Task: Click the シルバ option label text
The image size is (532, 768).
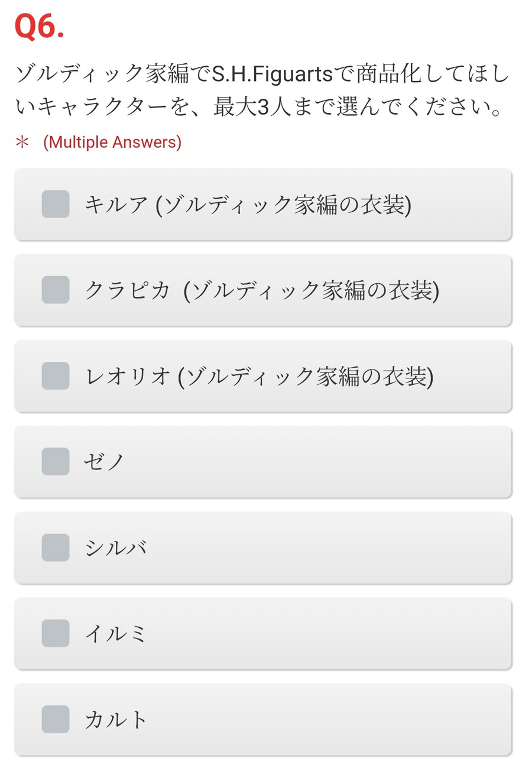Action: tap(115, 548)
